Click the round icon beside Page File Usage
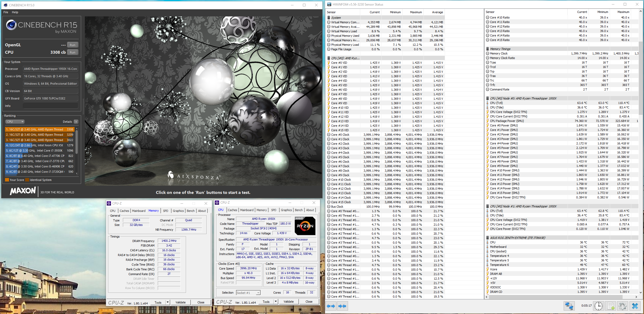The width and height of the screenshot is (644, 314). (329, 49)
